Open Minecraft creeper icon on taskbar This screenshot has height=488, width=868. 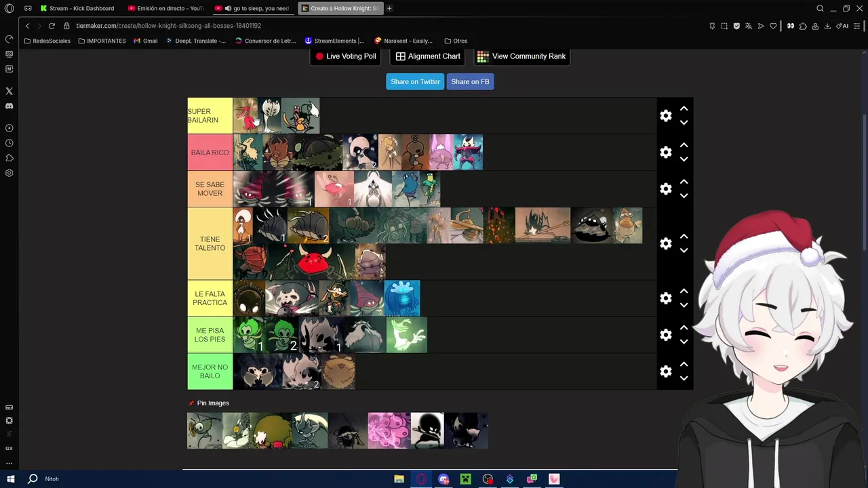(x=466, y=479)
